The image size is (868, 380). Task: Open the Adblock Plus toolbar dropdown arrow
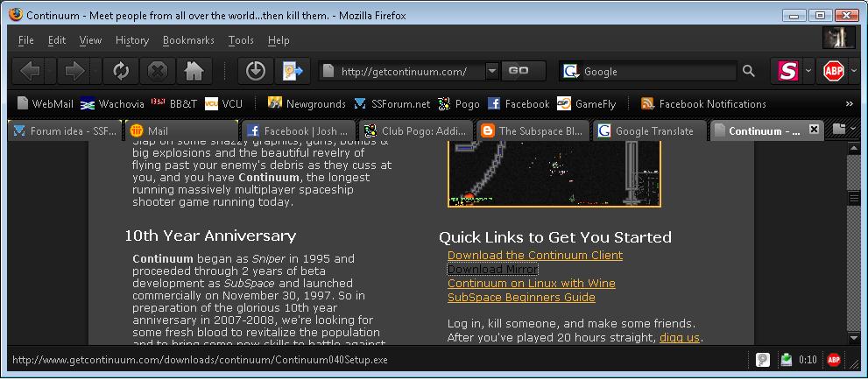854,71
